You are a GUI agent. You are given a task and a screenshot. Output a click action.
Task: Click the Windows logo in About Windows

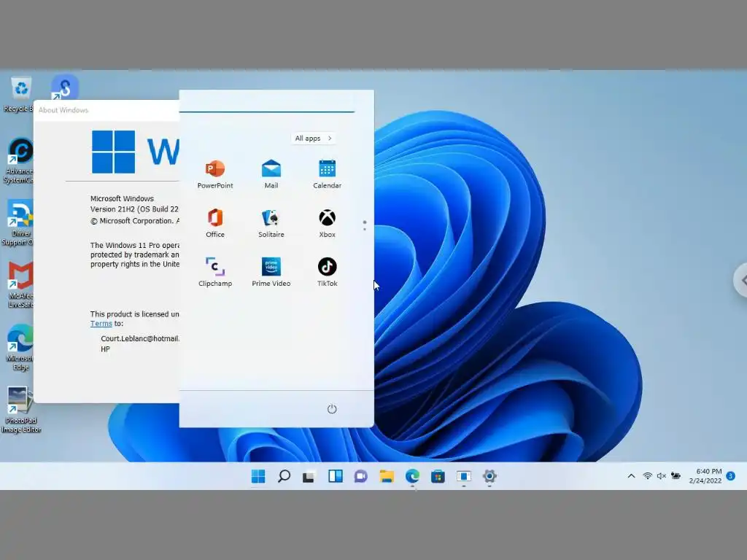click(x=113, y=152)
